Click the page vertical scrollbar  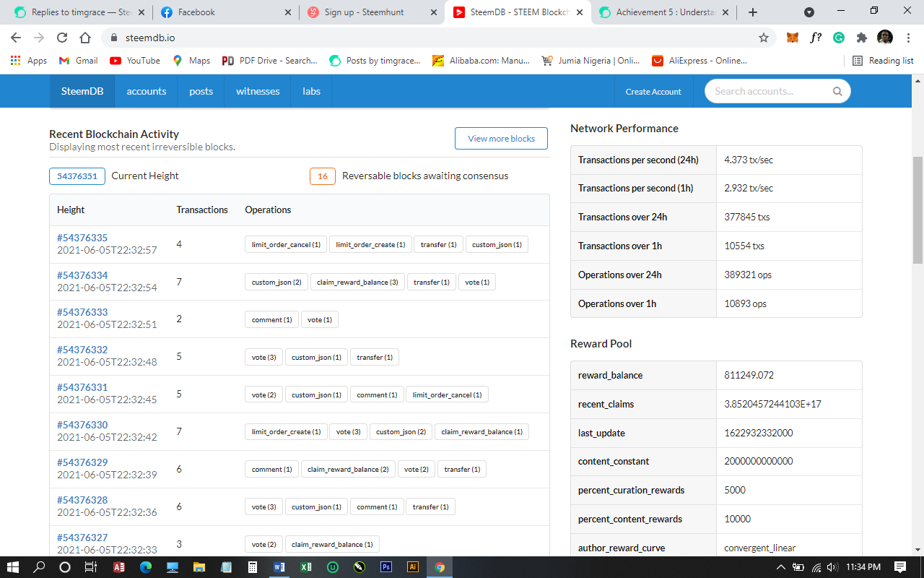coord(918,210)
